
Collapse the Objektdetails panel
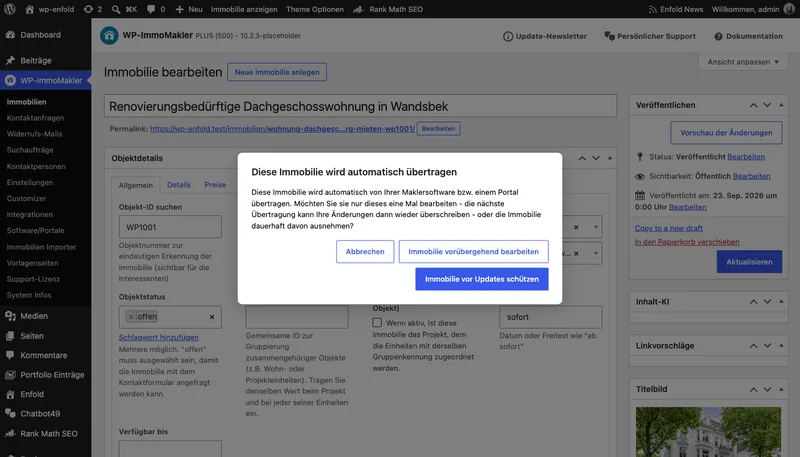click(x=610, y=158)
